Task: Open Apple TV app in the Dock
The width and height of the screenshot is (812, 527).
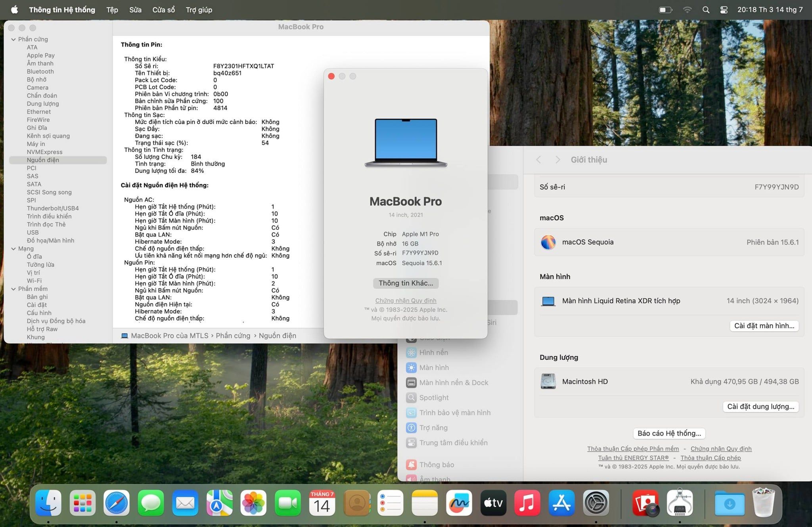Action: 493,503
